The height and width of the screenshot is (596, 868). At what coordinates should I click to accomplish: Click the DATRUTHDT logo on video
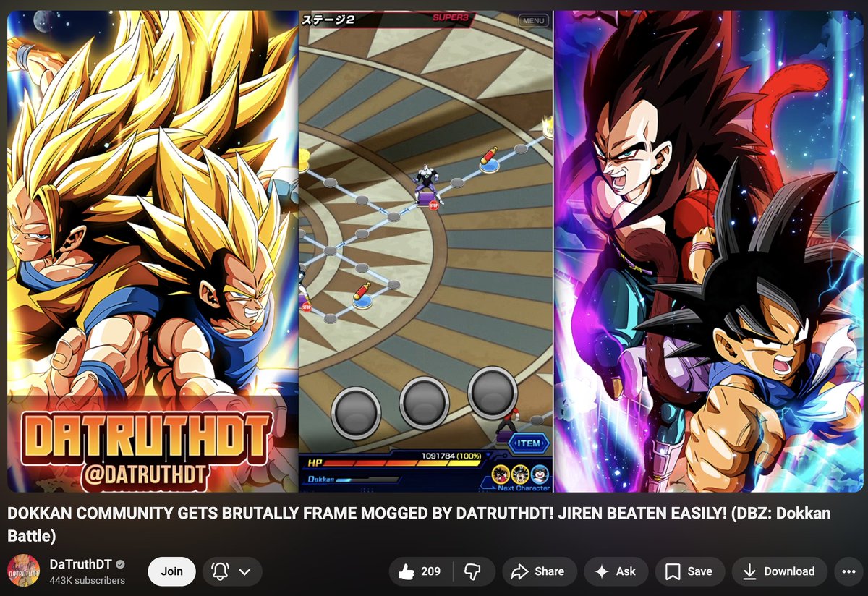[x=148, y=437]
